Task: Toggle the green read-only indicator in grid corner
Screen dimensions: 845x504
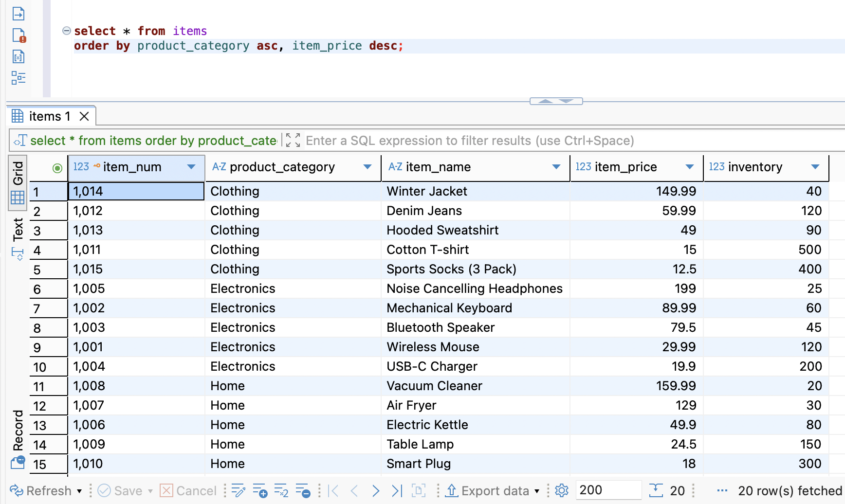Action: click(x=57, y=168)
